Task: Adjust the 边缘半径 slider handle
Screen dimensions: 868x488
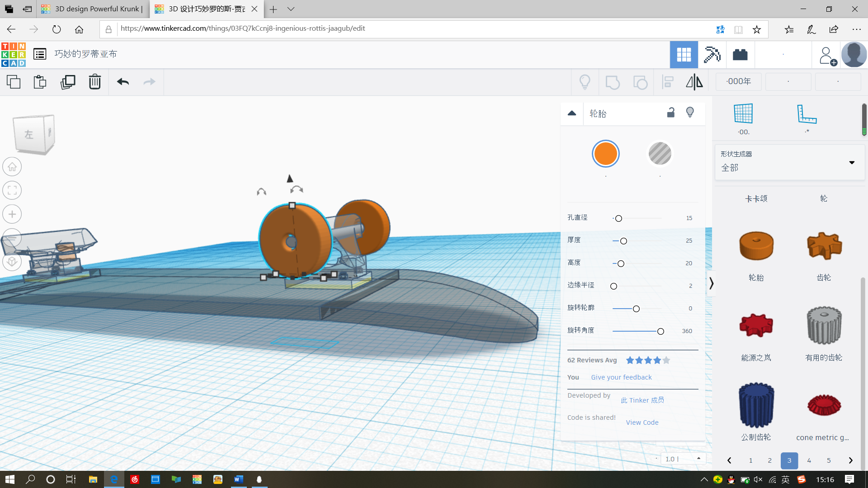Action: [613, 286]
